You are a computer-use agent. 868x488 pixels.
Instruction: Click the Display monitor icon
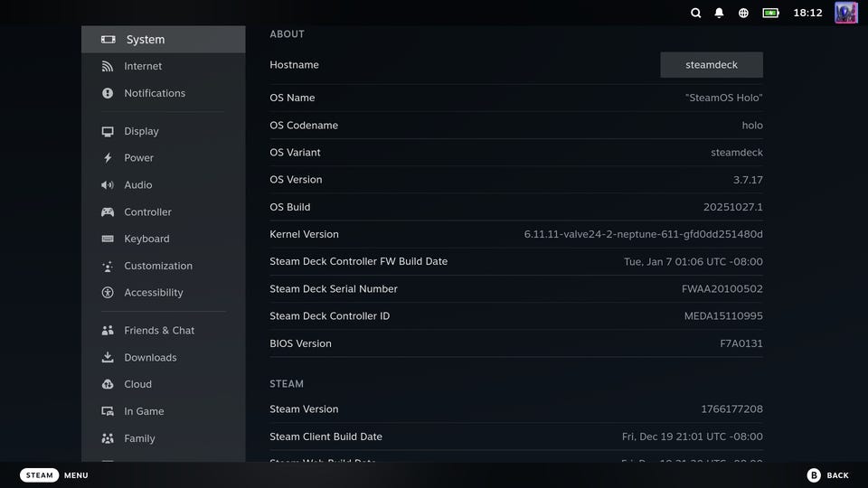click(108, 131)
